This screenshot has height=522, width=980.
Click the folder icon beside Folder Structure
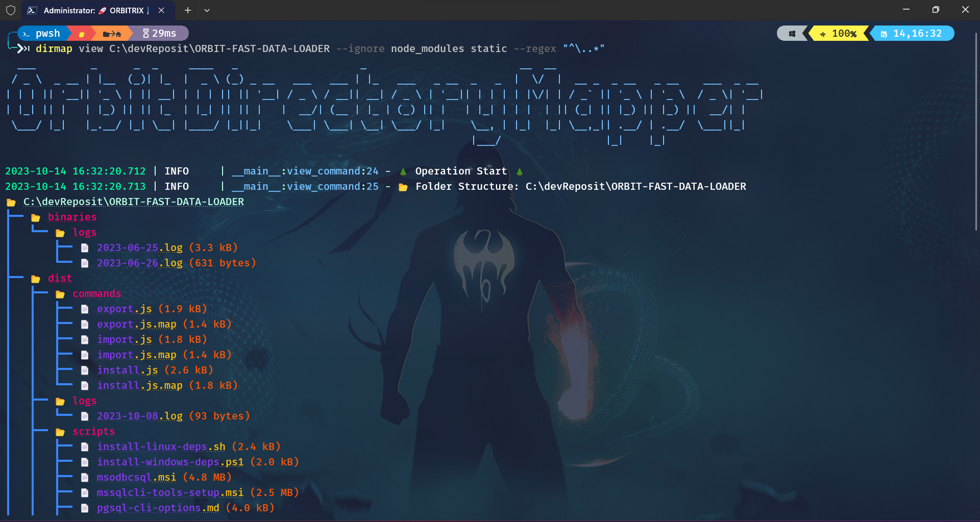pyautogui.click(x=403, y=187)
